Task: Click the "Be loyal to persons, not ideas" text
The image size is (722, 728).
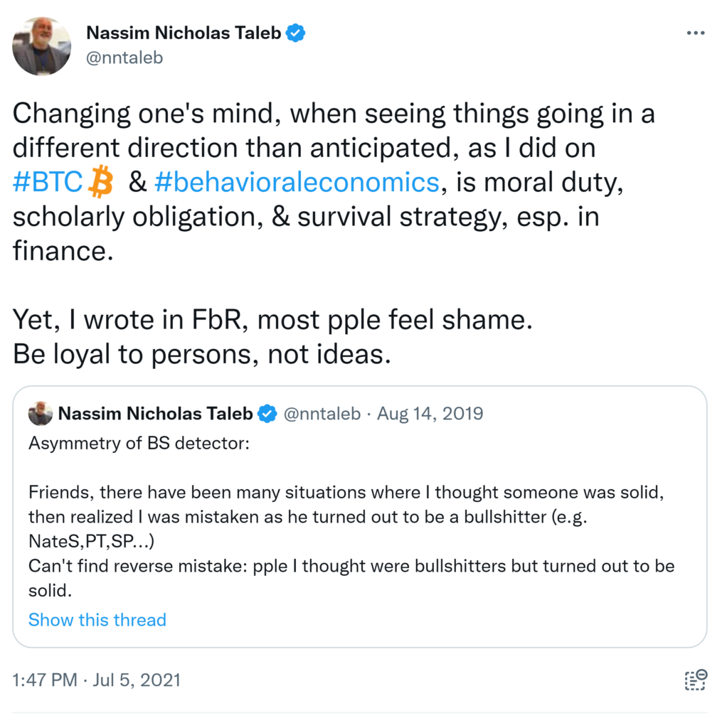Action: tap(202, 354)
